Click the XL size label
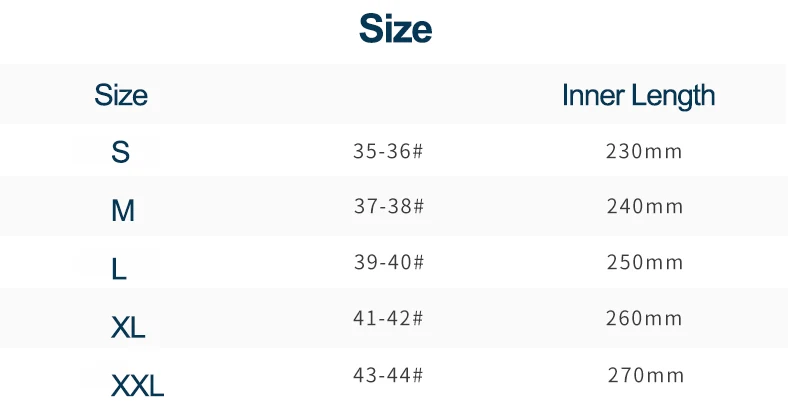Screen dimensions: 790x416 click(x=128, y=327)
